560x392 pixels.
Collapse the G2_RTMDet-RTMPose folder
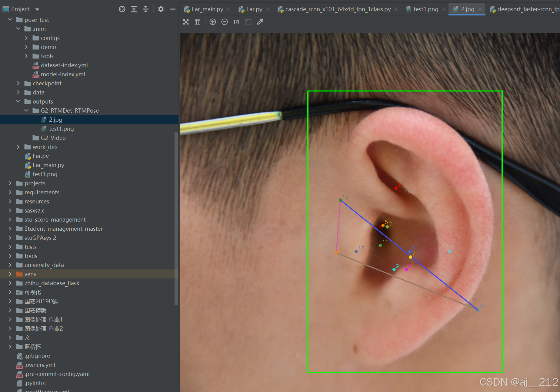(26, 110)
